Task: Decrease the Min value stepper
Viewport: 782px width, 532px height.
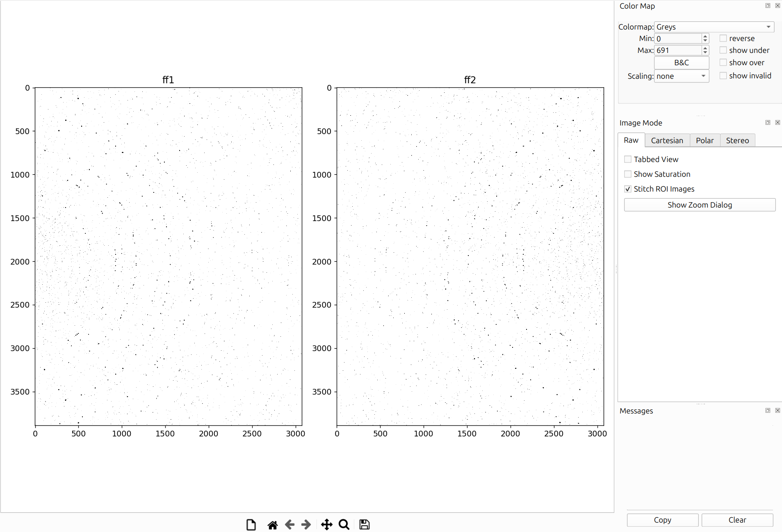Action: (x=705, y=41)
